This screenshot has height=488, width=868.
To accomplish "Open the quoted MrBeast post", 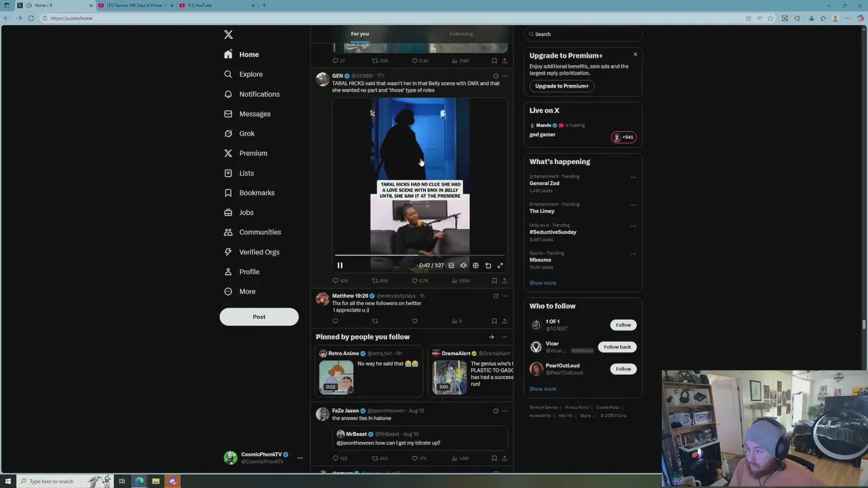I will [x=420, y=438].
